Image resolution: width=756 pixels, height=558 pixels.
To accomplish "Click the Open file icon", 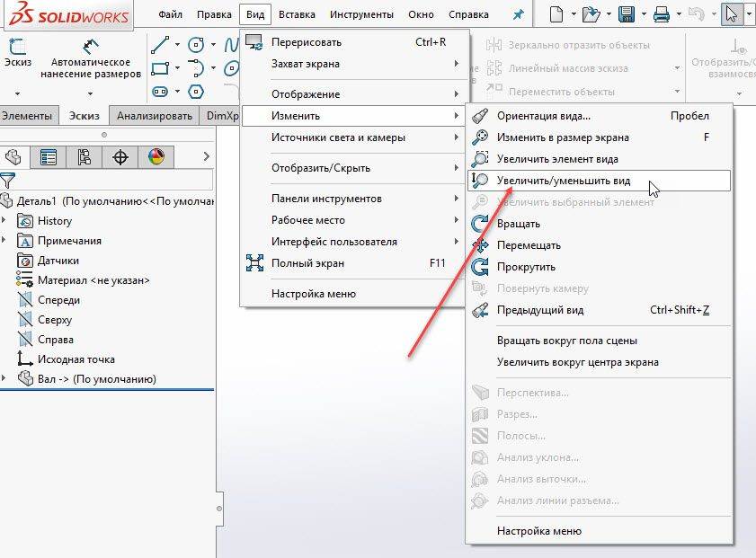I will pyautogui.click(x=591, y=14).
